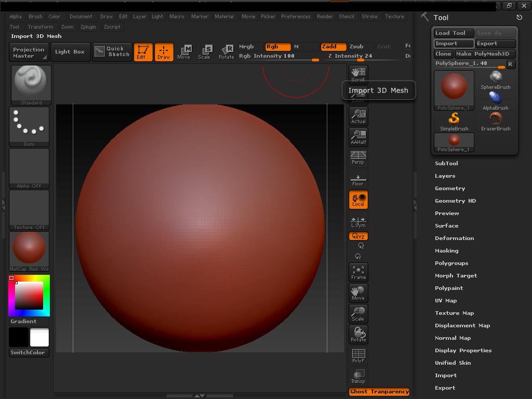Expand the Geometry section
532x399 pixels.
(450, 188)
